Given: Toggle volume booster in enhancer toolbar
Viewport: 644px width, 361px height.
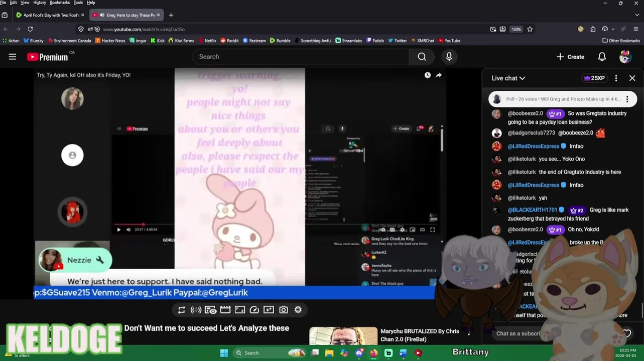Looking at the screenshot, I should (x=196, y=310).
